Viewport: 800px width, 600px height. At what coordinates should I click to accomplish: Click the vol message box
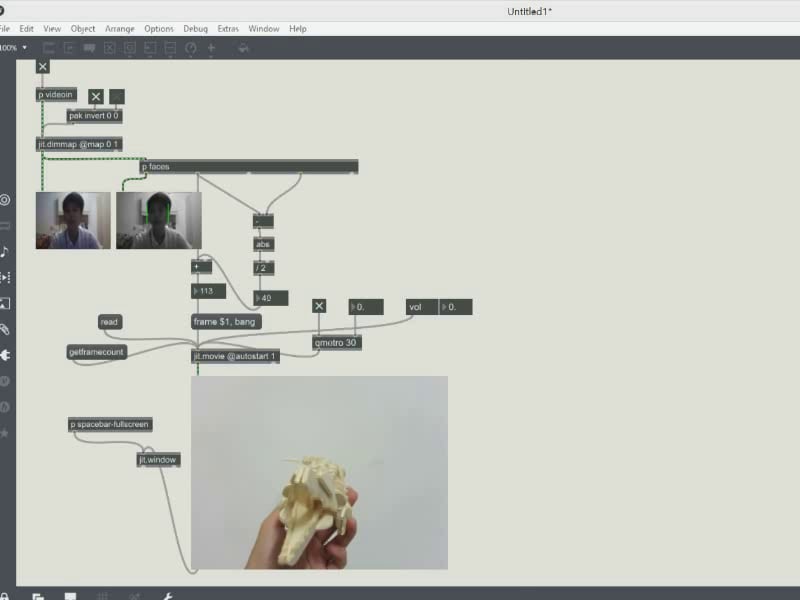tap(421, 307)
